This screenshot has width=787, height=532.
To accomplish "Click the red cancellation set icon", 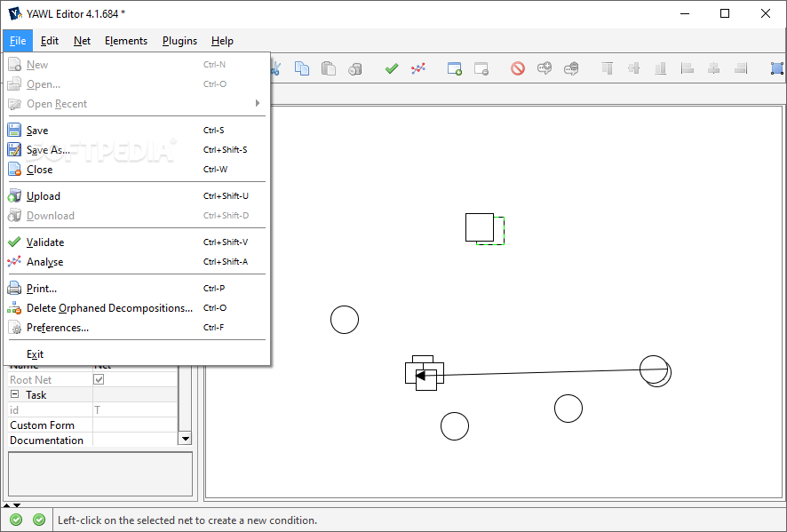I will (x=518, y=68).
